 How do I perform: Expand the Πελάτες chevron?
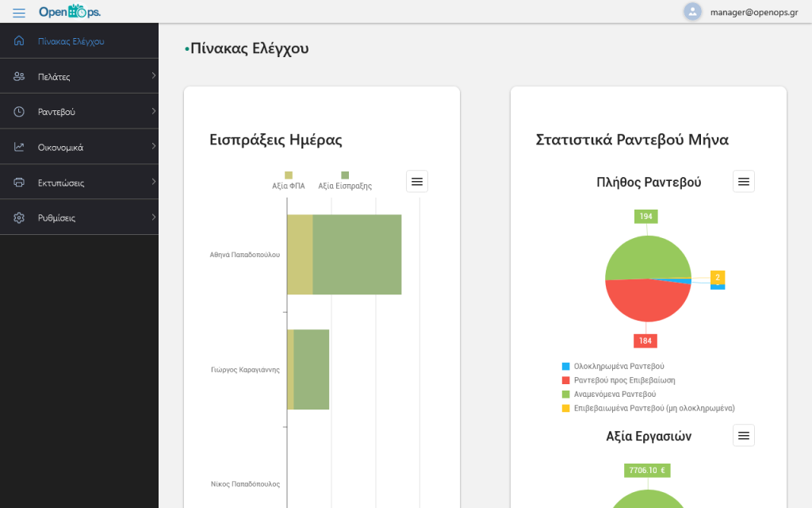[153, 75]
